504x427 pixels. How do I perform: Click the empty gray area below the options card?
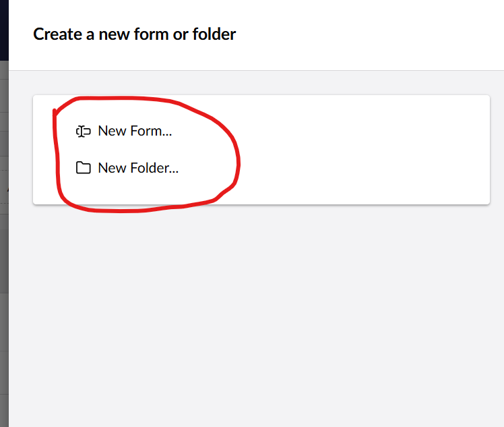click(256, 315)
